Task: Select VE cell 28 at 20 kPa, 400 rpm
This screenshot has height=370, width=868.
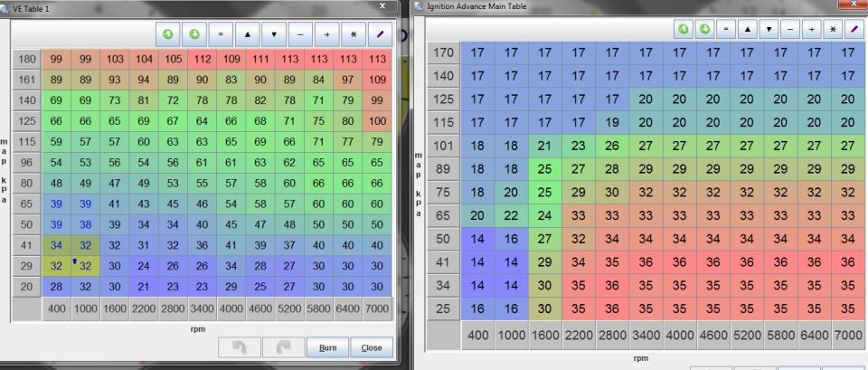Action: pyautogui.click(x=56, y=287)
